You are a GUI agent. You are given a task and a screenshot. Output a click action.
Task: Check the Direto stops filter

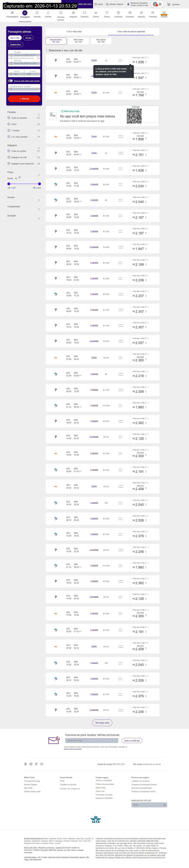tap(9, 124)
